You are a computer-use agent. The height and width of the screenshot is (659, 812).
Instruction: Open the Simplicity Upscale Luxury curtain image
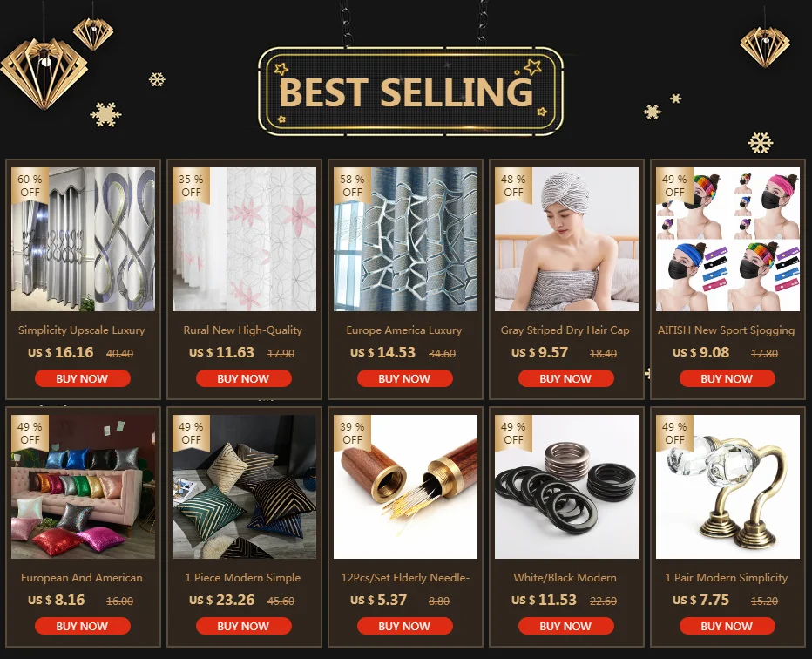(83, 239)
